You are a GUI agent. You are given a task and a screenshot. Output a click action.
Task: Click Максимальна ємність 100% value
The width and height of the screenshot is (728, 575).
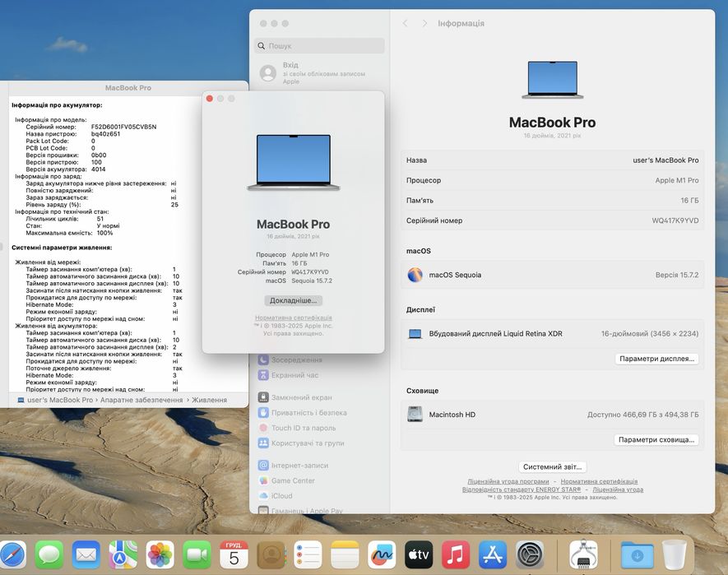pos(105,233)
